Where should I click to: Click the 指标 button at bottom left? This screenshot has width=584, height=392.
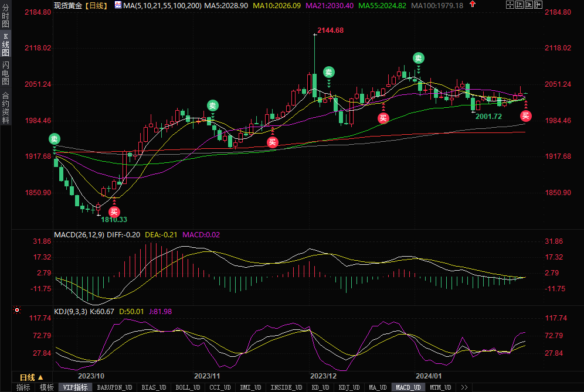coord(23,387)
